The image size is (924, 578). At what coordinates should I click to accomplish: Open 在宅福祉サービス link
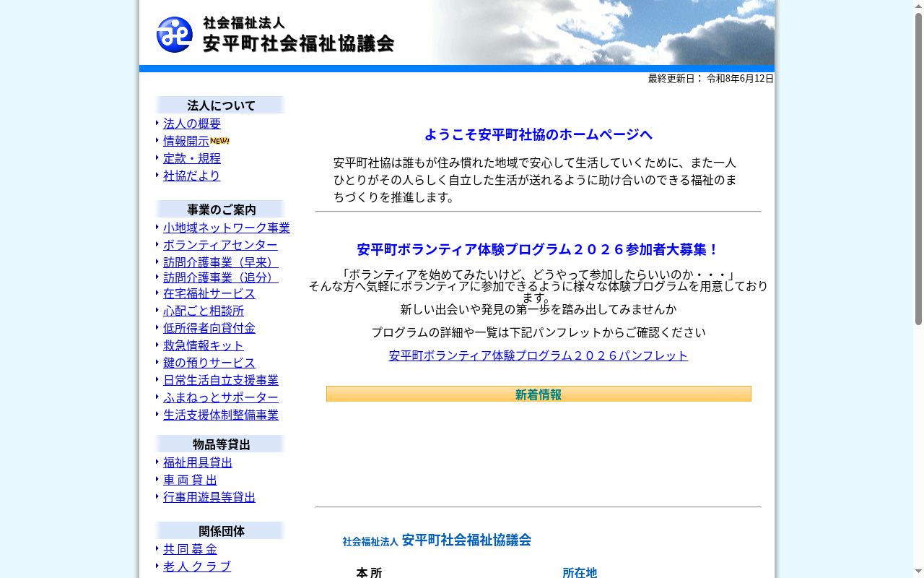[x=209, y=293]
